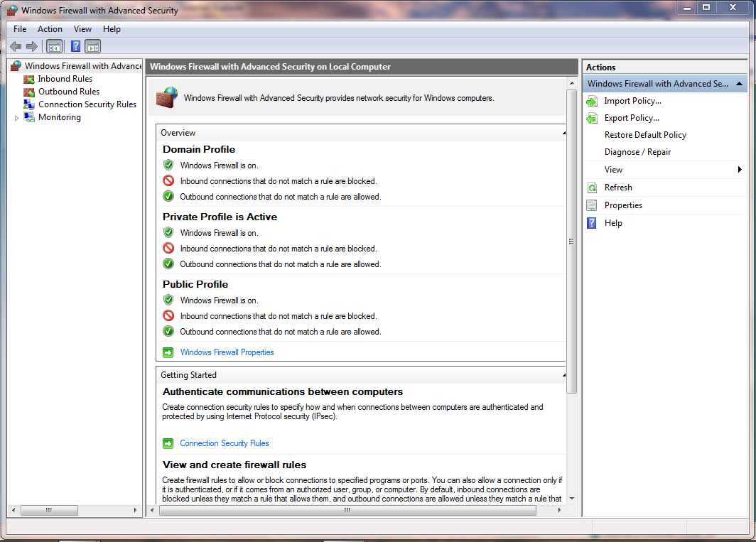756x542 pixels.
Task: Open the Action menu
Action: click(x=50, y=29)
